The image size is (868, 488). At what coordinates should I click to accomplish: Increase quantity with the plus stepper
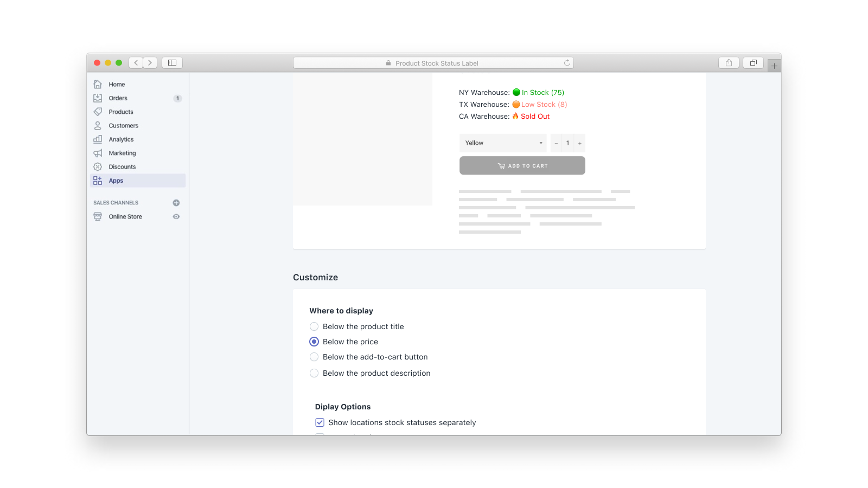tap(579, 143)
